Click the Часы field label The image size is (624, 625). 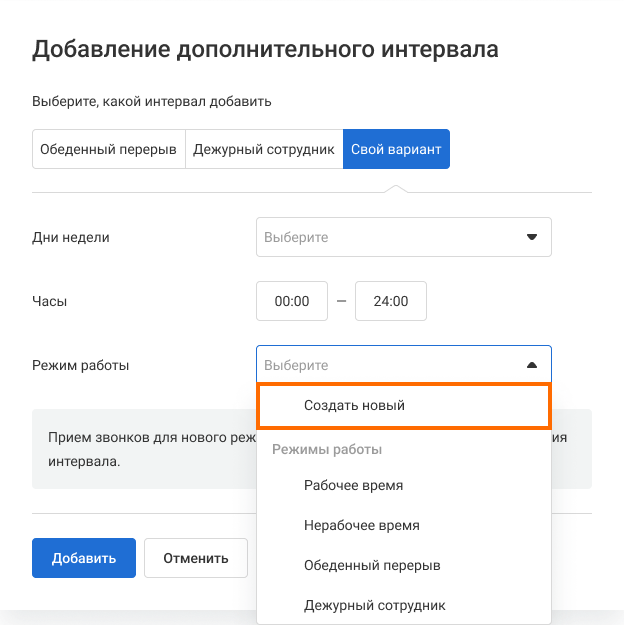(50, 301)
